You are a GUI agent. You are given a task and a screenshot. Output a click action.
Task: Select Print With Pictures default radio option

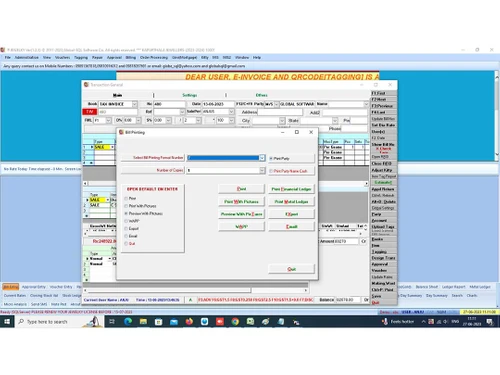coord(126,206)
